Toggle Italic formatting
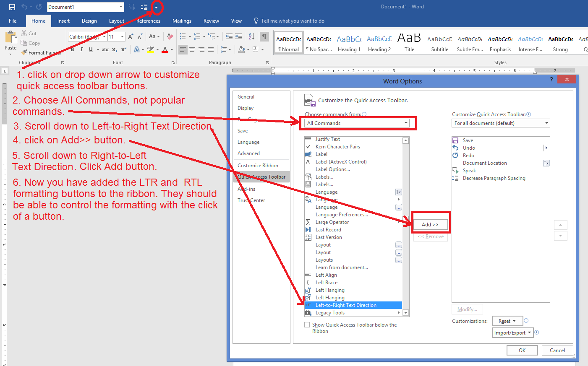The height and width of the screenshot is (366, 588). tap(81, 49)
